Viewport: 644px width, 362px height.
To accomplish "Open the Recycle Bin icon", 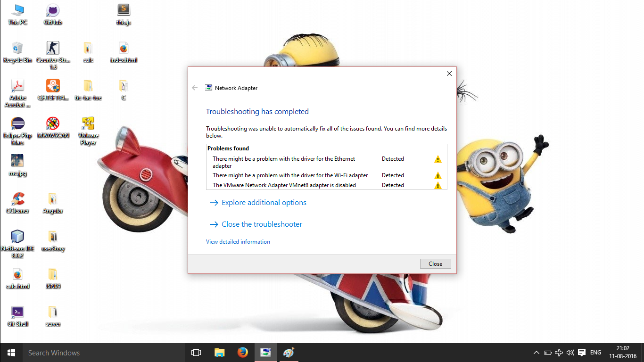I will (17, 52).
